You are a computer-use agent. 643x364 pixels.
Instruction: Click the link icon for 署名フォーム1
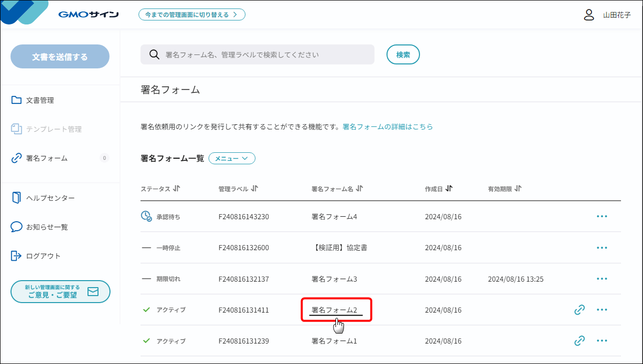pyautogui.click(x=579, y=341)
